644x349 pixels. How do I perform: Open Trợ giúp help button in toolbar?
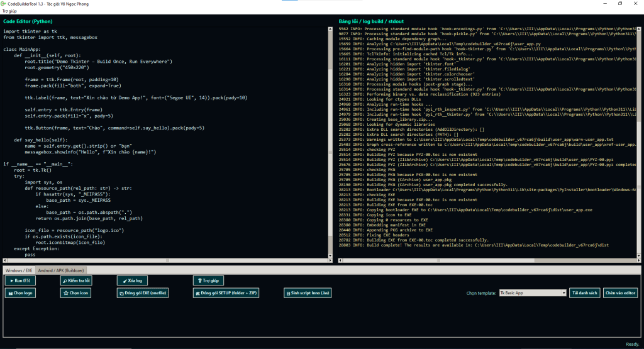tap(208, 280)
